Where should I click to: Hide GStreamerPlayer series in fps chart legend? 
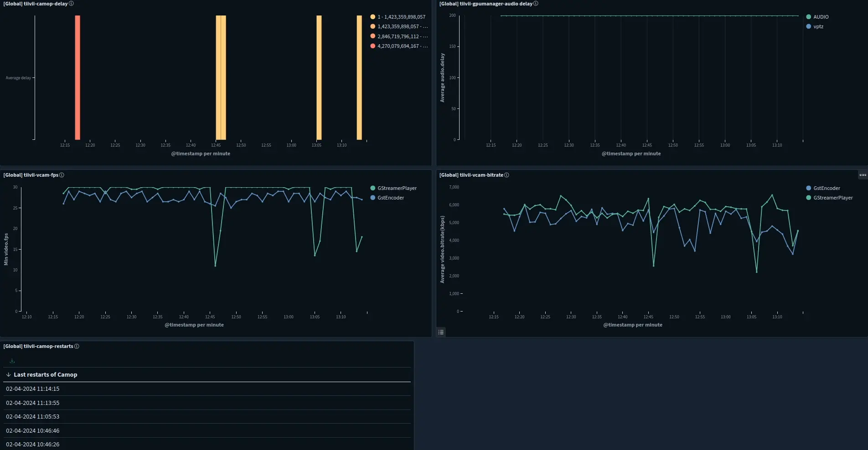pos(397,188)
